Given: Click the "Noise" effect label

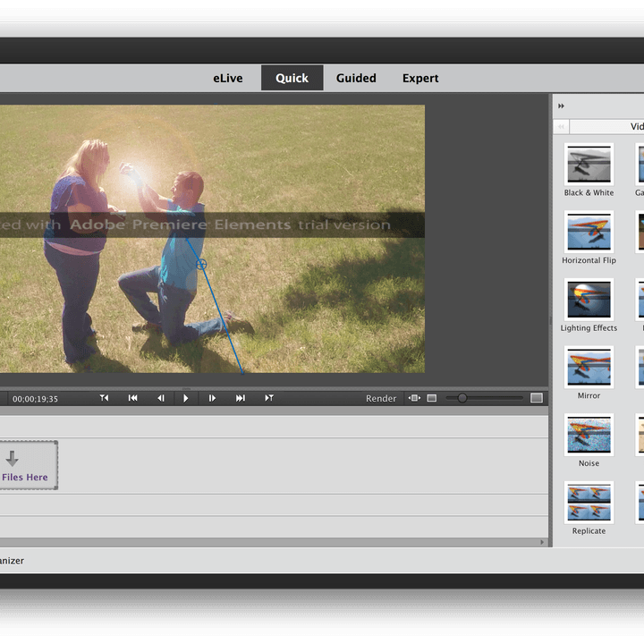Looking at the screenshot, I should coord(589,463).
